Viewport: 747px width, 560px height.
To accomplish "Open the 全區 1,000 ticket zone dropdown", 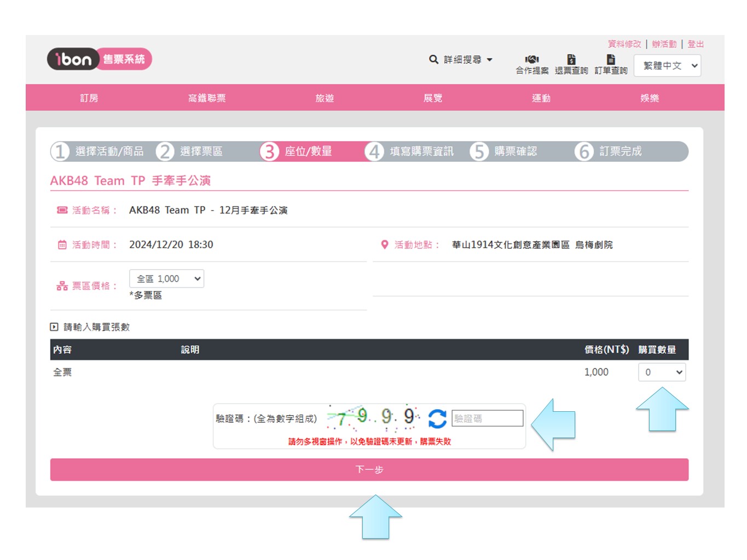I will tap(166, 279).
